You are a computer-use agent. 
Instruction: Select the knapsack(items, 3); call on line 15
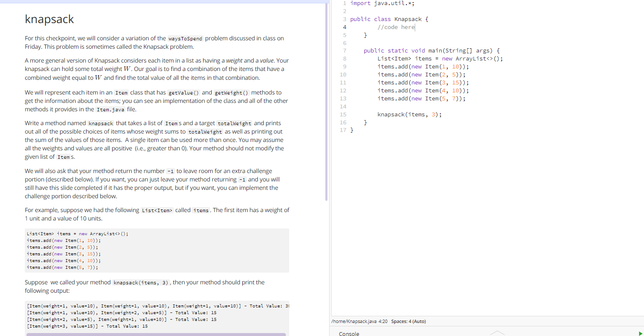point(409,114)
